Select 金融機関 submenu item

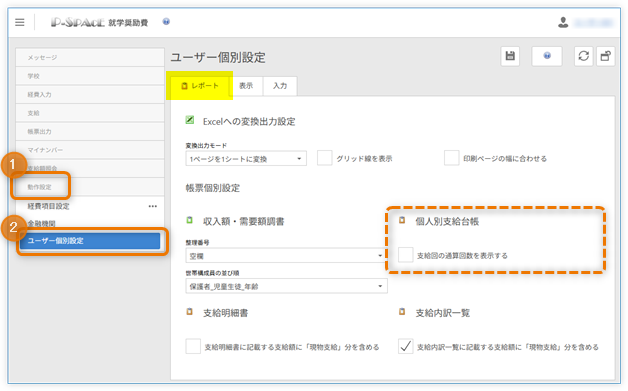click(x=41, y=224)
